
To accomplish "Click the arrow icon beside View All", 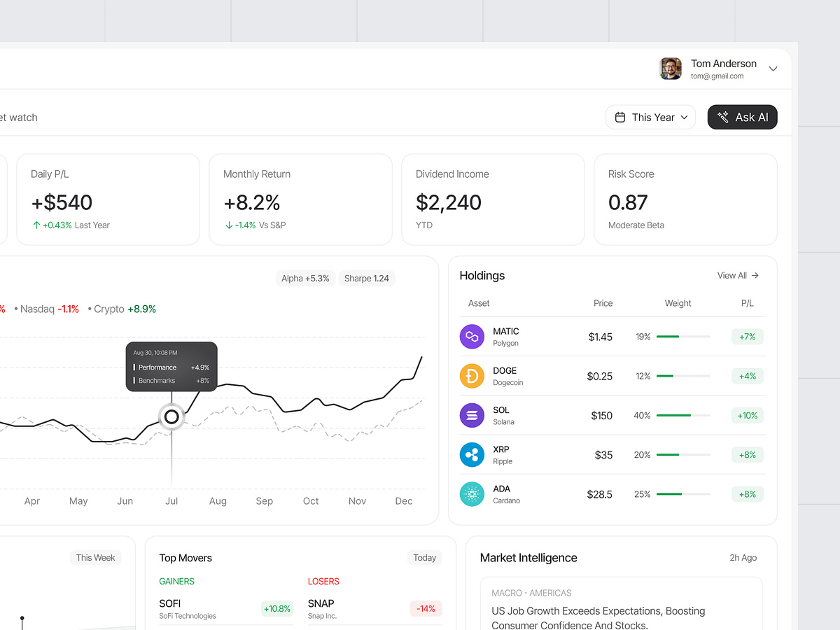I will (x=755, y=276).
